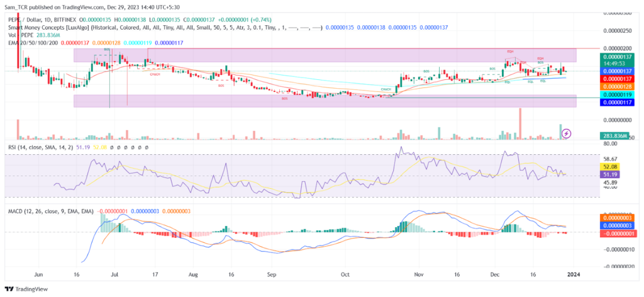Select the PEPE / Dollar, 1D, BITFINEX title
Image resolution: width=644 pixels, height=297 pixels.
(41, 20)
